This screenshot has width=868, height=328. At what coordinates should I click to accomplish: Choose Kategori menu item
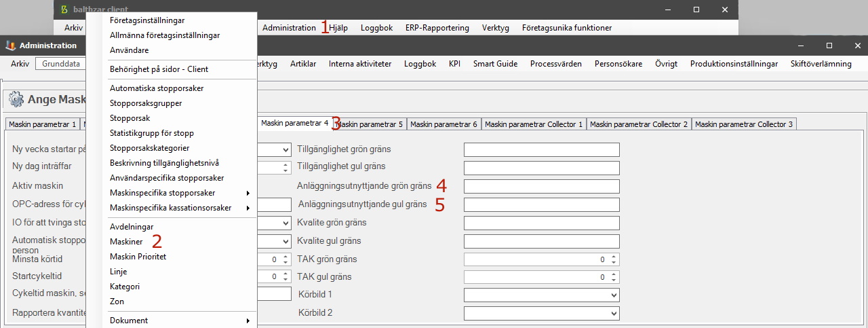pyautogui.click(x=125, y=287)
